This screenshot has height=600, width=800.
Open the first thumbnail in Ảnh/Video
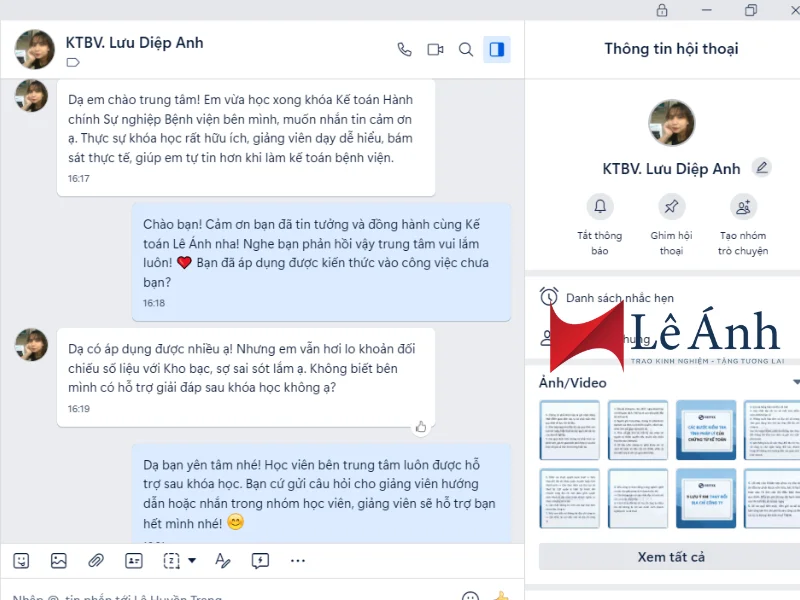(x=569, y=430)
